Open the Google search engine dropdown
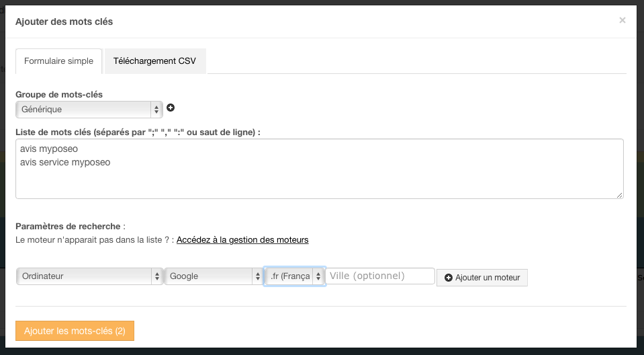Image resolution: width=644 pixels, height=355 pixels. (214, 276)
